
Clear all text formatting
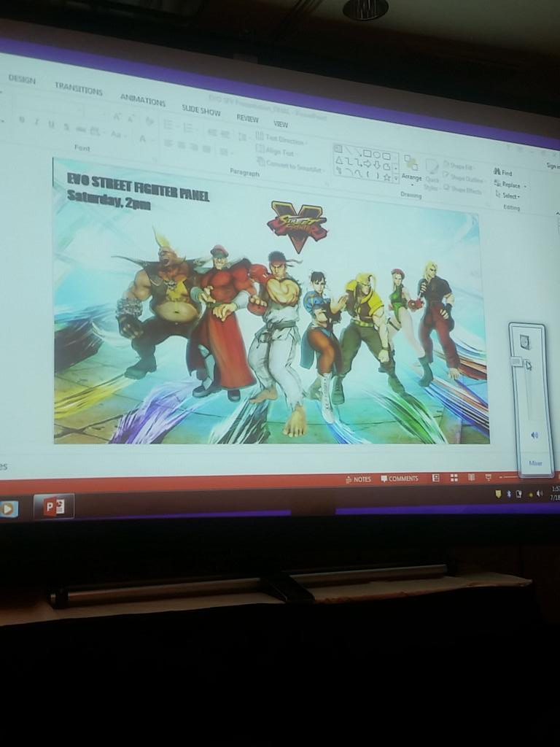coord(149,121)
